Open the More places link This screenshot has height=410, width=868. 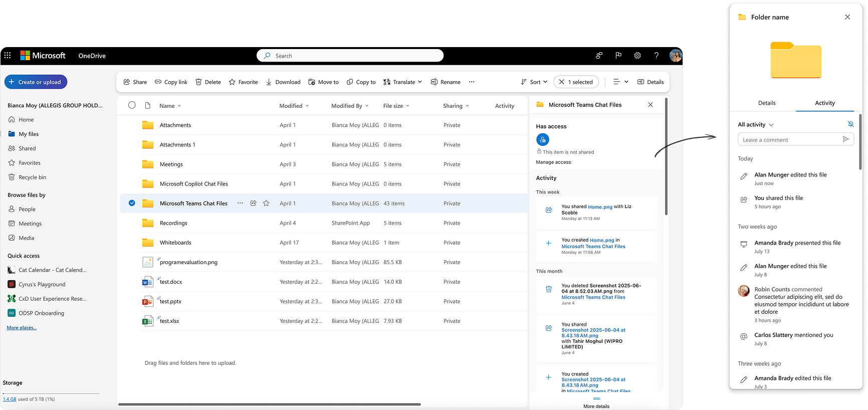[x=22, y=328]
